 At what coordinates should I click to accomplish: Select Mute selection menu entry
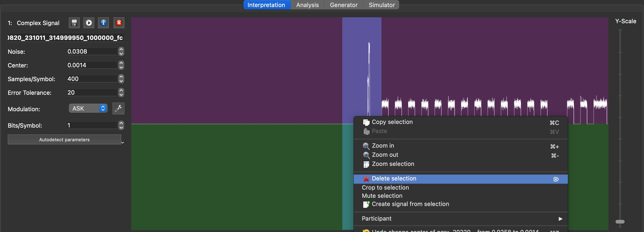pyautogui.click(x=461, y=196)
